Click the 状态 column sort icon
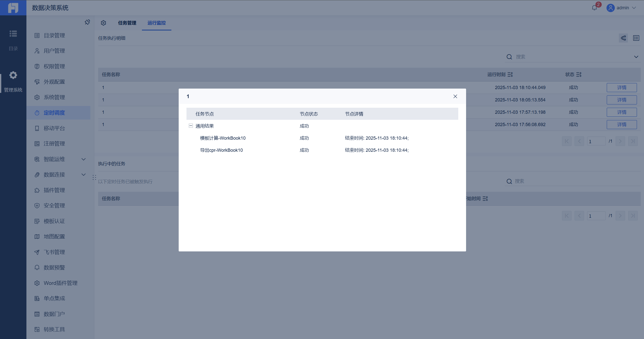 579,74
